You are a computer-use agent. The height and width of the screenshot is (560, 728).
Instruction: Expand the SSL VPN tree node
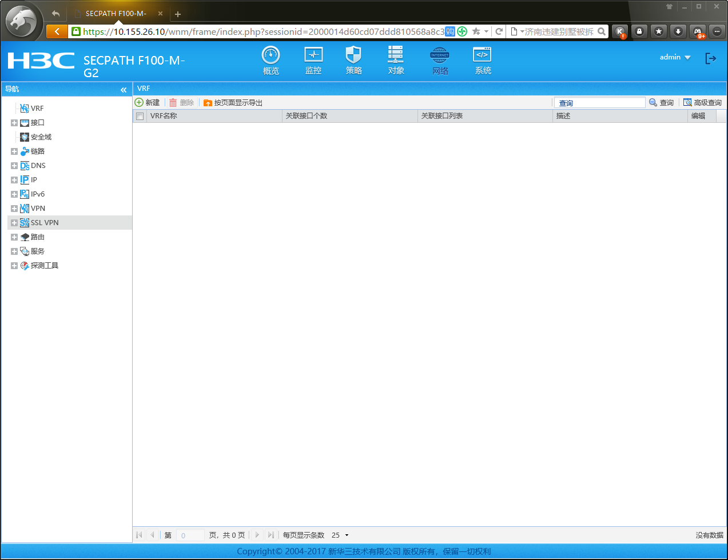click(x=14, y=223)
